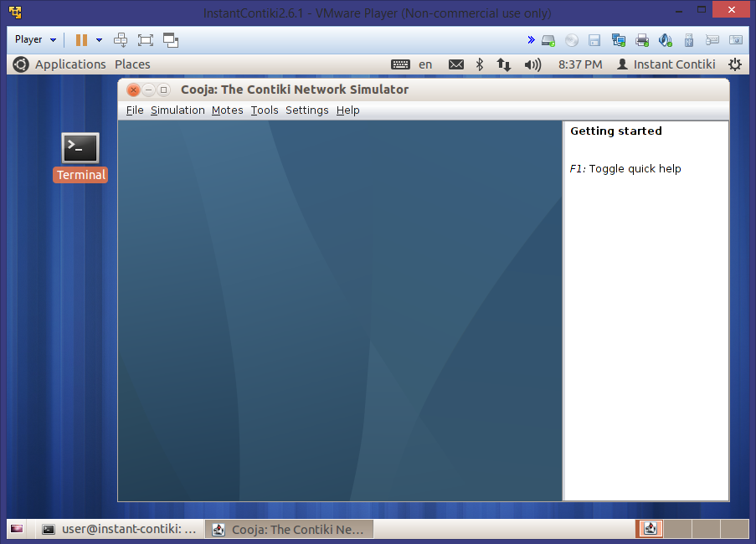The width and height of the screenshot is (756, 544).
Task: Click the hard disk device icon
Action: pyautogui.click(x=548, y=40)
